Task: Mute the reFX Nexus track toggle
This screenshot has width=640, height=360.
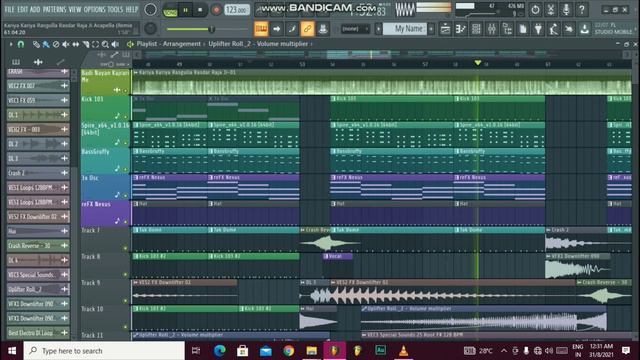Action: pos(126,222)
